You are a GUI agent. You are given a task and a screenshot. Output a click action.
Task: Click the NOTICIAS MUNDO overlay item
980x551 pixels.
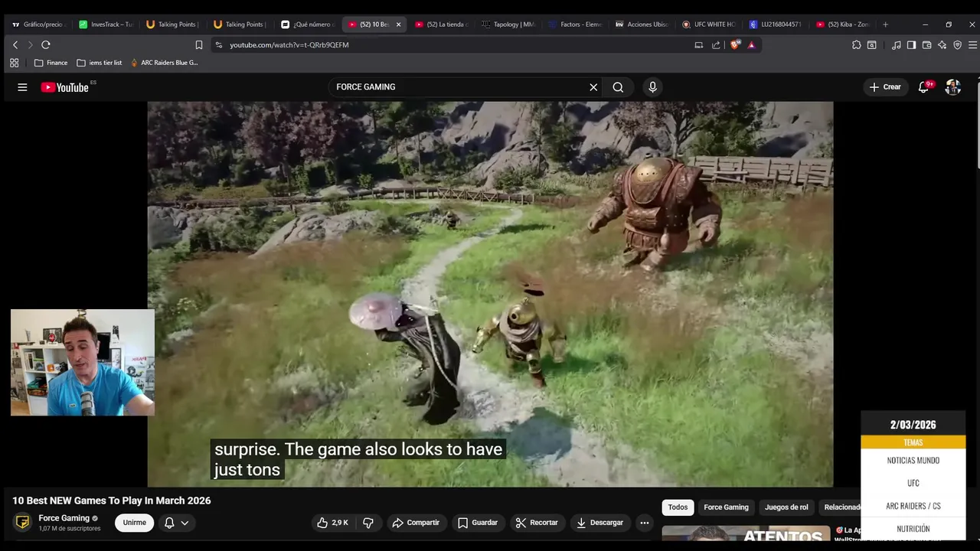click(x=913, y=461)
